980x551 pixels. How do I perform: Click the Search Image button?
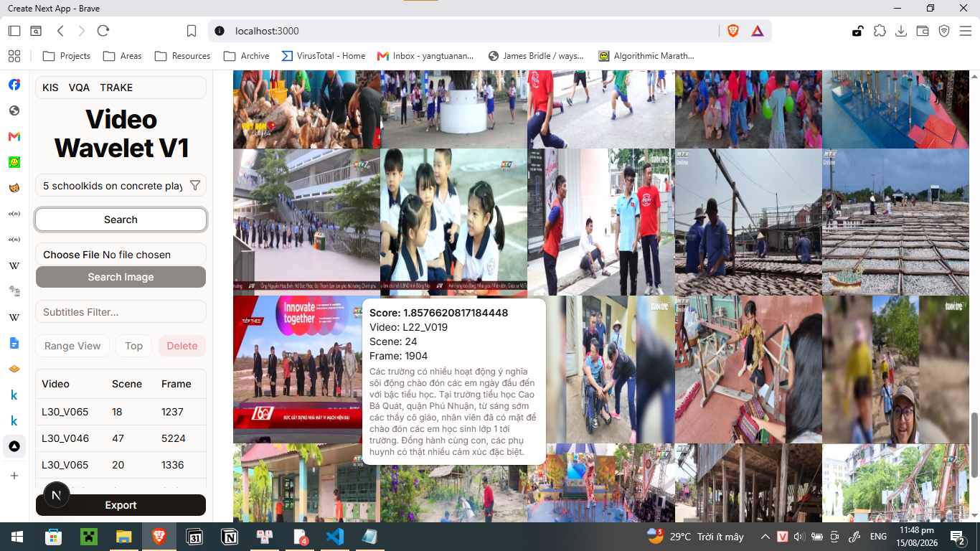pos(121,277)
